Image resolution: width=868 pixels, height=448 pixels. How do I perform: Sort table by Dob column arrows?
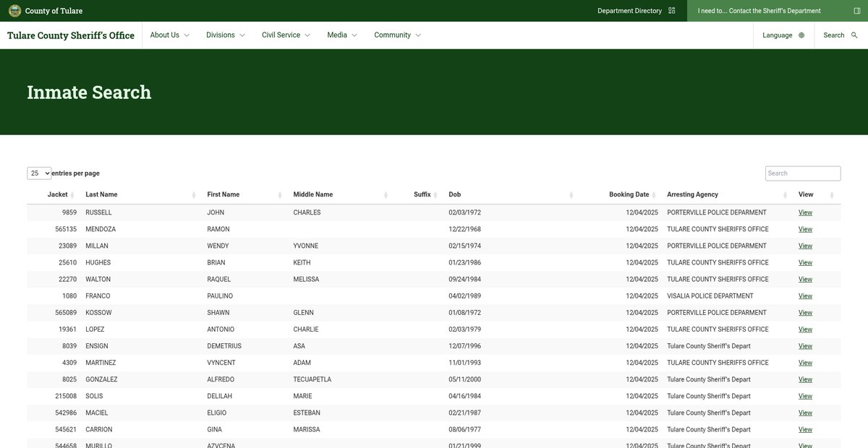pyautogui.click(x=571, y=195)
